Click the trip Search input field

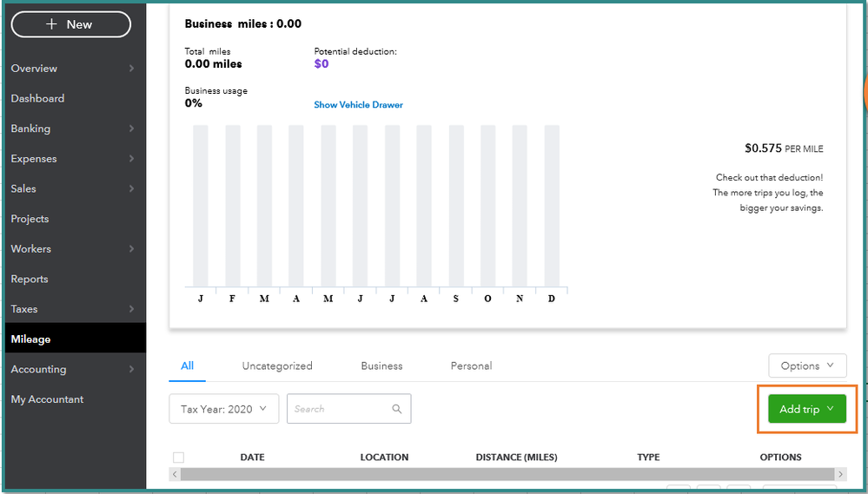(348, 409)
